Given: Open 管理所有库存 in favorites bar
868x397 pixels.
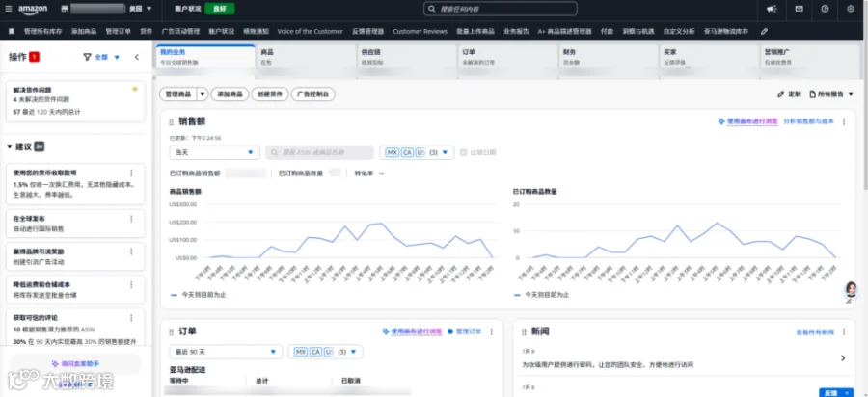Looking at the screenshot, I should (x=43, y=32).
